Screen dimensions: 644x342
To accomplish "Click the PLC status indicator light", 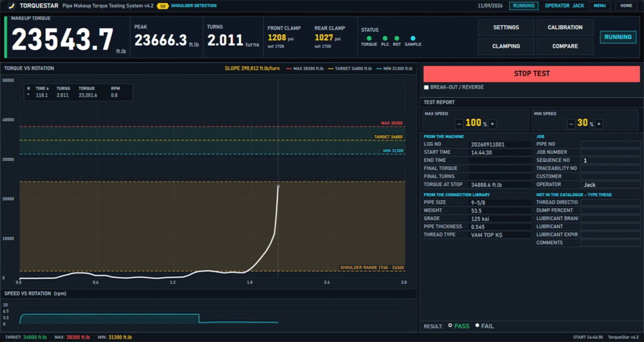I will click(385, 38).
